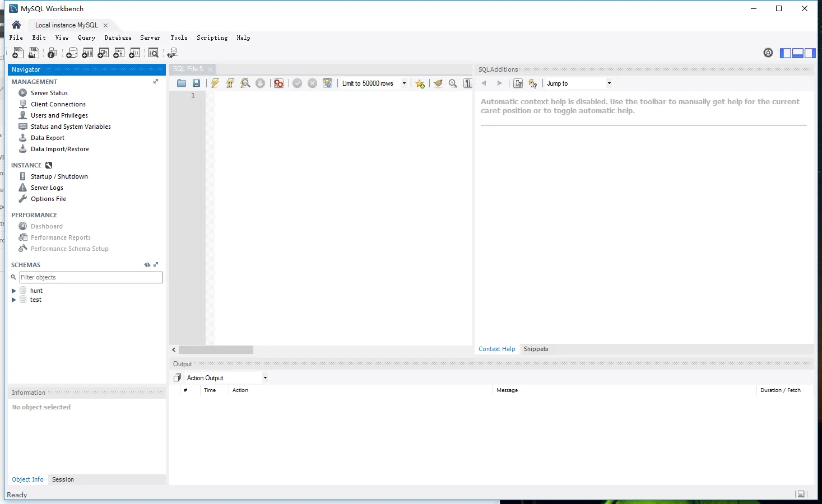Screen dimensions: 822x504
Task: Get context help for caret position
Action: 518,83
